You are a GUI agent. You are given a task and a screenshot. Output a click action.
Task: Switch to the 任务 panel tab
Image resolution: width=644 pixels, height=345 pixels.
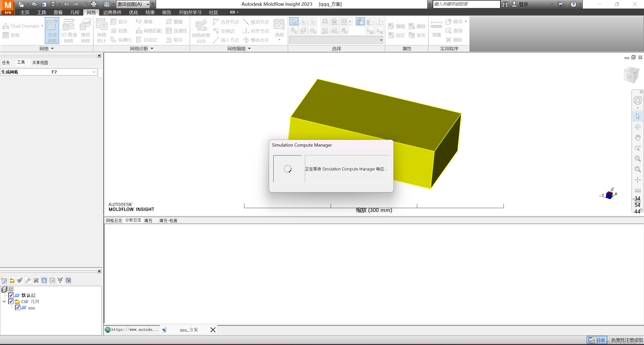click(6, 62)
